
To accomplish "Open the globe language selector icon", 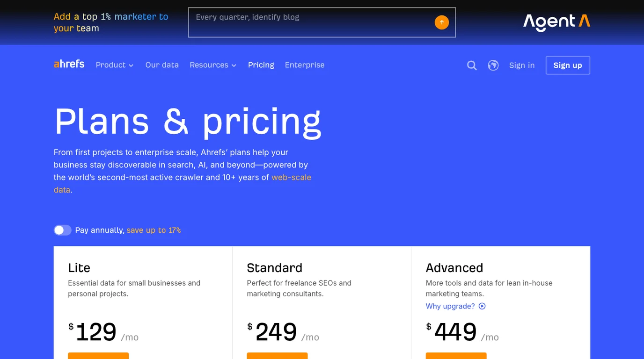I will pos(493,65).
